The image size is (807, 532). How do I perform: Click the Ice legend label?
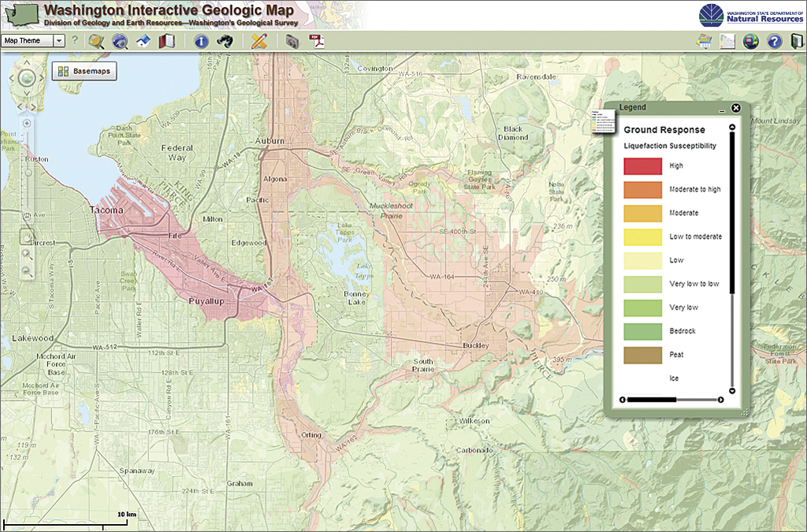coord(674,378)
